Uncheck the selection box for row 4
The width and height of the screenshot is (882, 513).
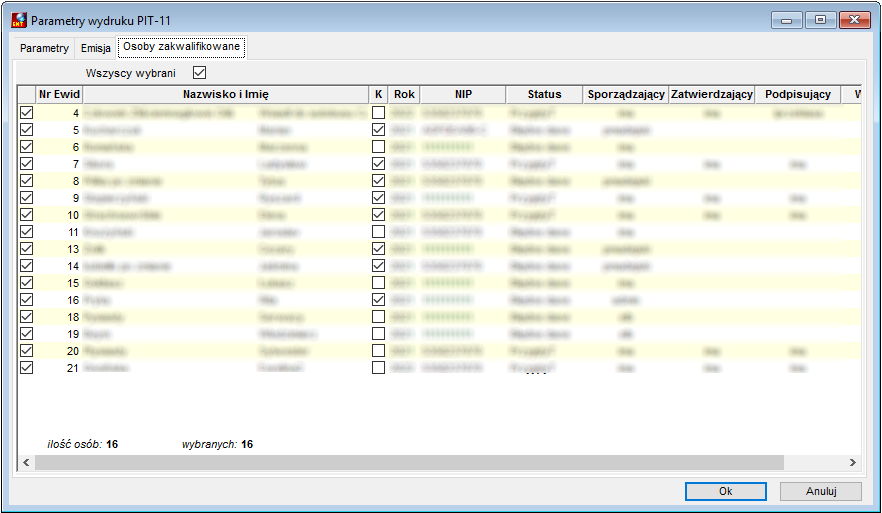26,112
